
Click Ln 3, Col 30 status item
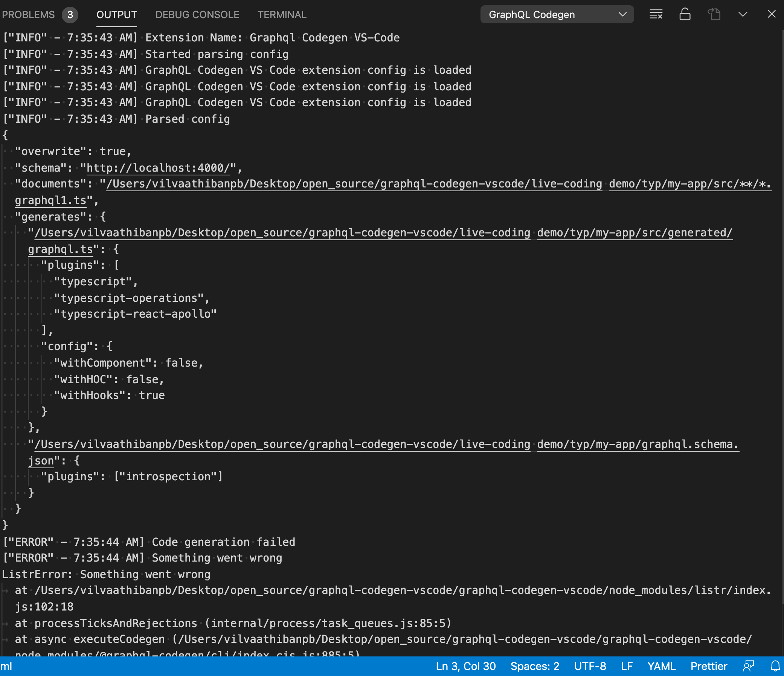(465, 666)
